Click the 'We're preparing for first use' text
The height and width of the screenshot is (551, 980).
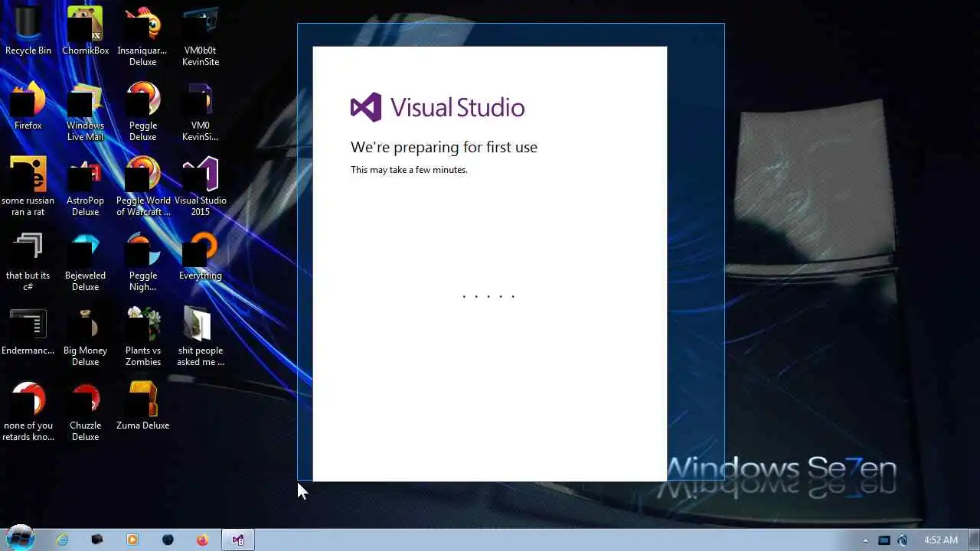click(444, 147)
